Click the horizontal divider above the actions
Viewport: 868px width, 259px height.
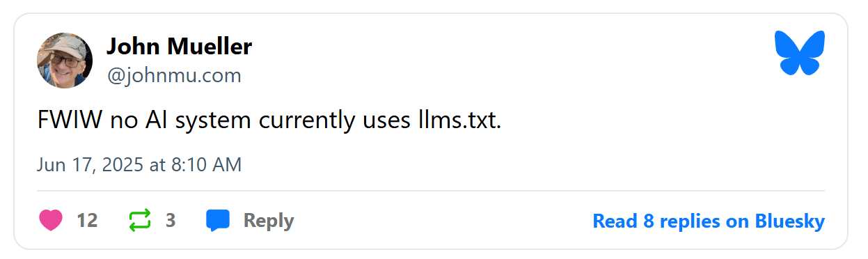tap(431, 191)
